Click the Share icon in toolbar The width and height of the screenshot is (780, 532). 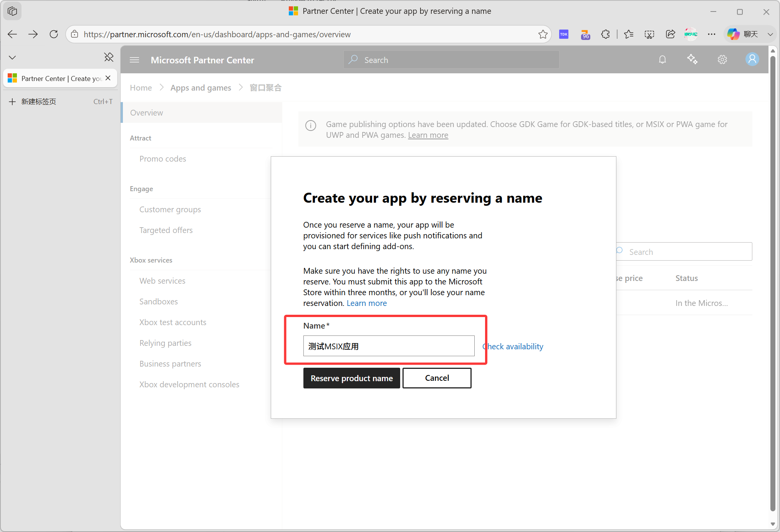(x=670, y=35)
